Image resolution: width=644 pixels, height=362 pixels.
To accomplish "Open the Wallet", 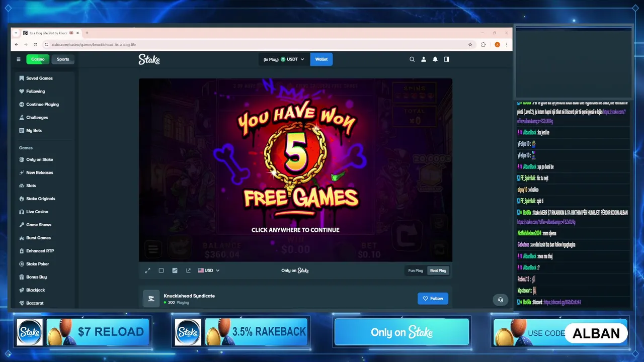I will pos(321,59).
